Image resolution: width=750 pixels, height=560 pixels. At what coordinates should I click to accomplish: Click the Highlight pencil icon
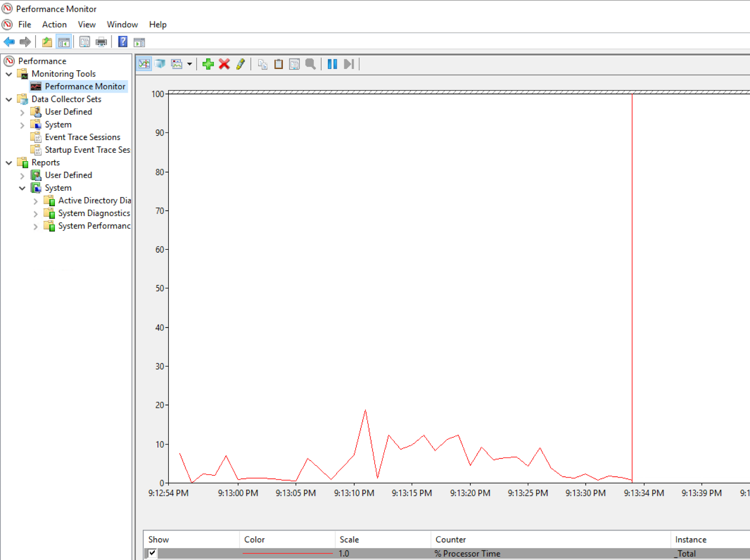tap(240, 64)
